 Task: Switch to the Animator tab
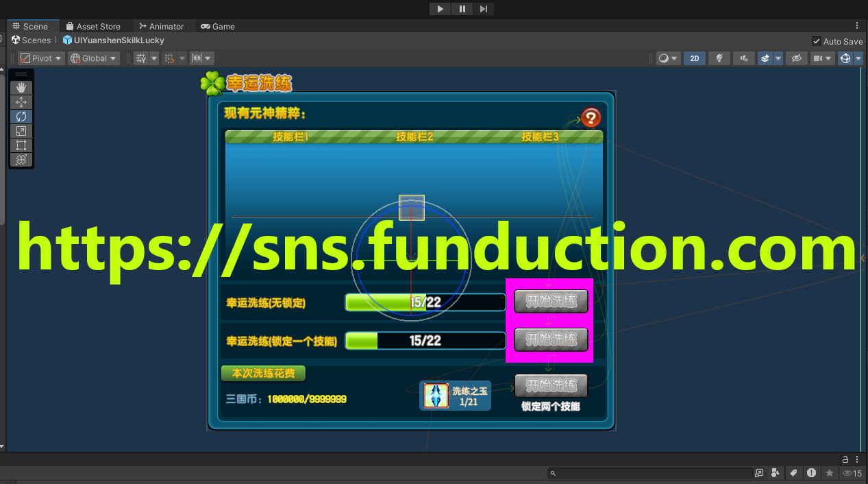161,26
